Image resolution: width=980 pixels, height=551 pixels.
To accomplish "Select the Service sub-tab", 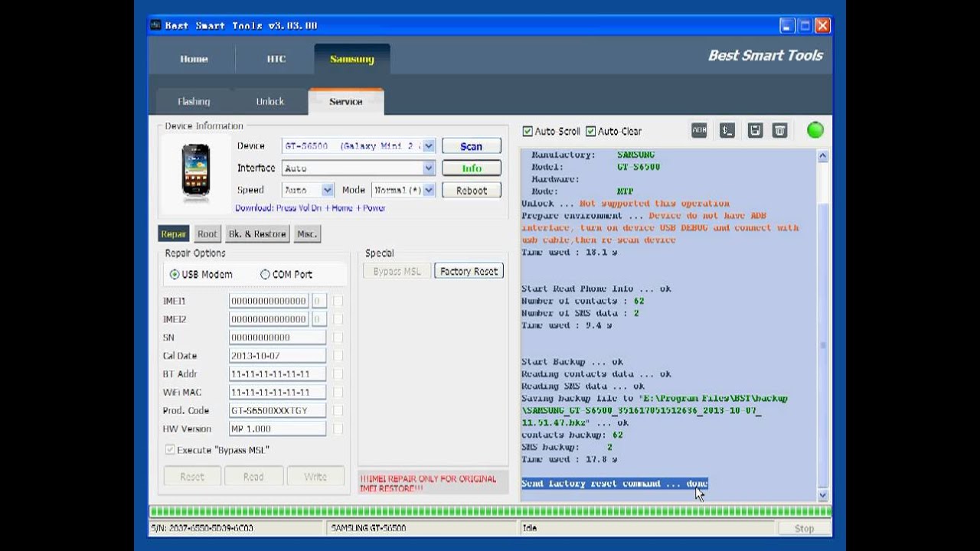I will point(346,101).
